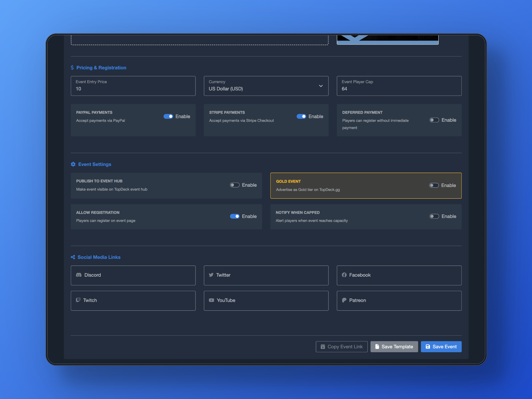
Task: Click Copy Event Link button
Action: (x=341, y=347)
